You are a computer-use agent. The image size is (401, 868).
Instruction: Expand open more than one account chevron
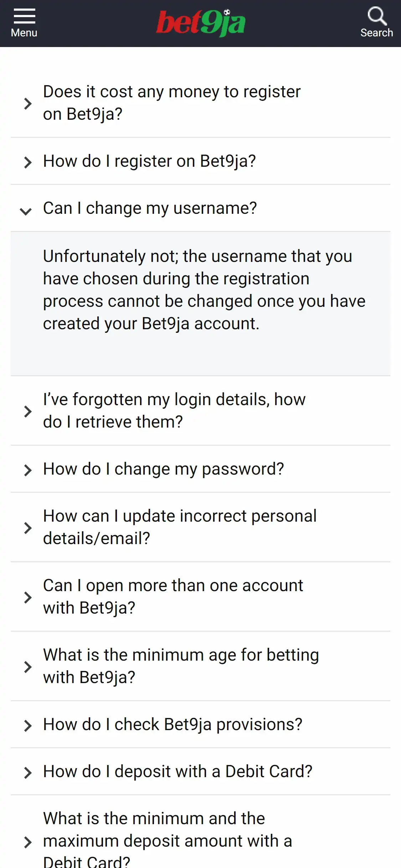pyautogui.click(x=27, y=598)
